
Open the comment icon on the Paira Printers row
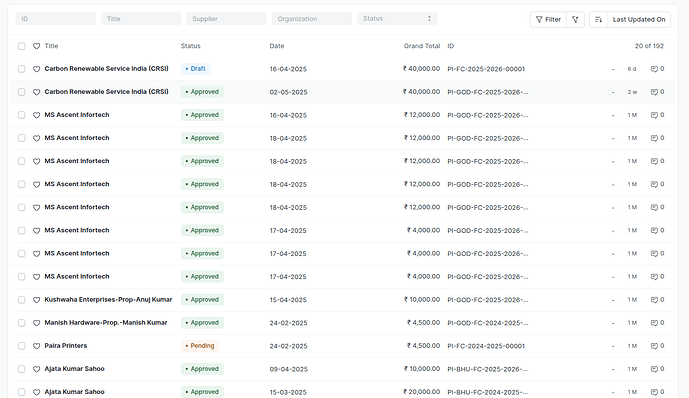pos(657,346)
